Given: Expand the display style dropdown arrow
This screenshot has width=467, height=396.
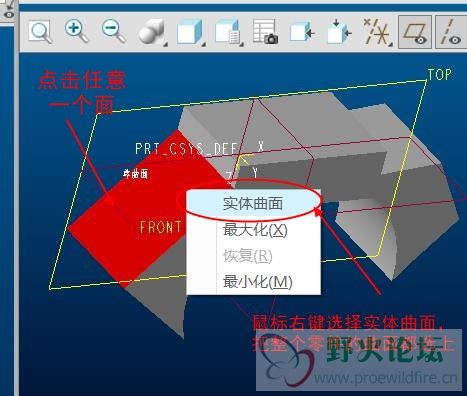Looking at the screenshot, I should tap(165, 44).
